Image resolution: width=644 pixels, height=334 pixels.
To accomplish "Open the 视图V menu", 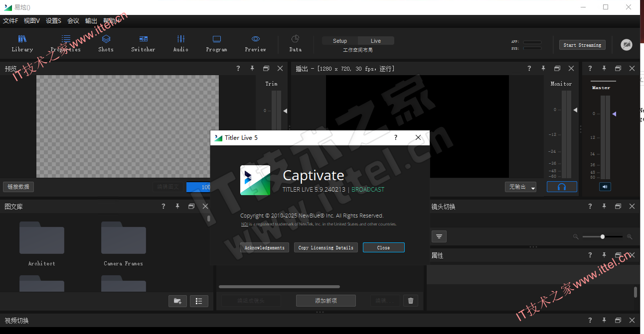I will click(32, 21).
